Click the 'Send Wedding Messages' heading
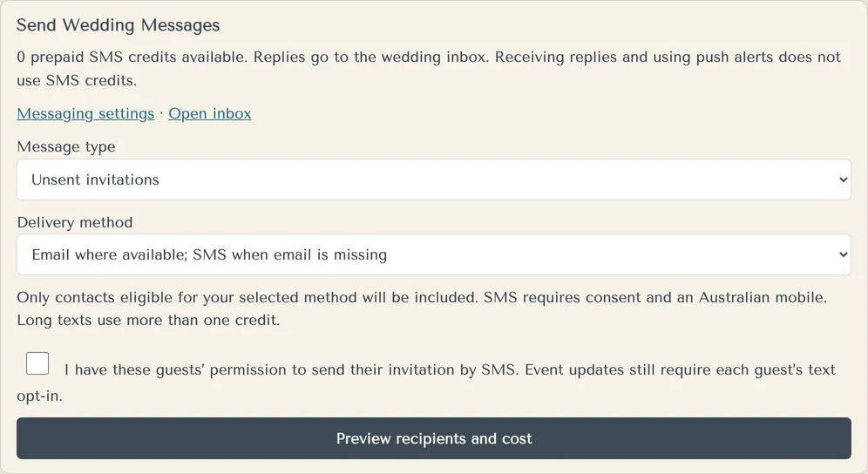 coord(118,25)
